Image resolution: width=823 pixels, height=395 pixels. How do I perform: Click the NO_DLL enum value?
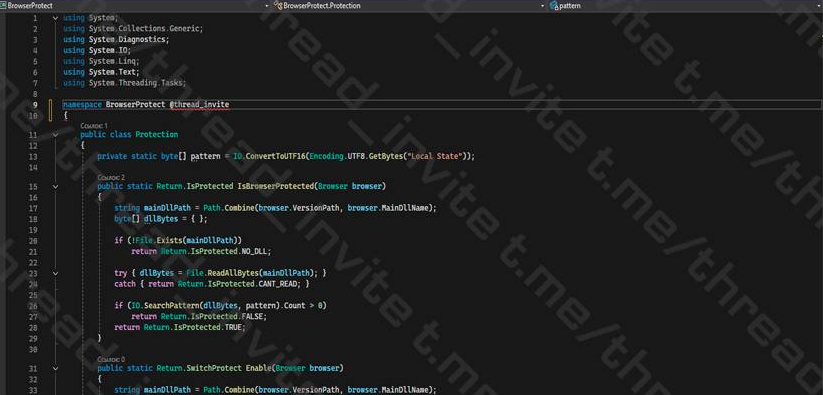[x=254, y=251]
